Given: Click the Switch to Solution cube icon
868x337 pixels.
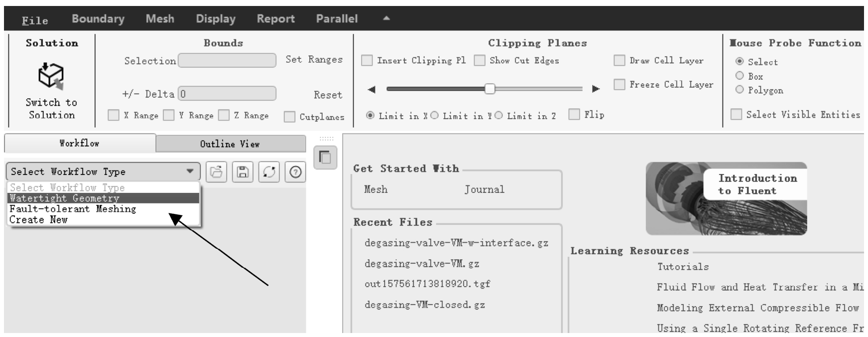Looking at the screenshot, I should tap(51, 76).
